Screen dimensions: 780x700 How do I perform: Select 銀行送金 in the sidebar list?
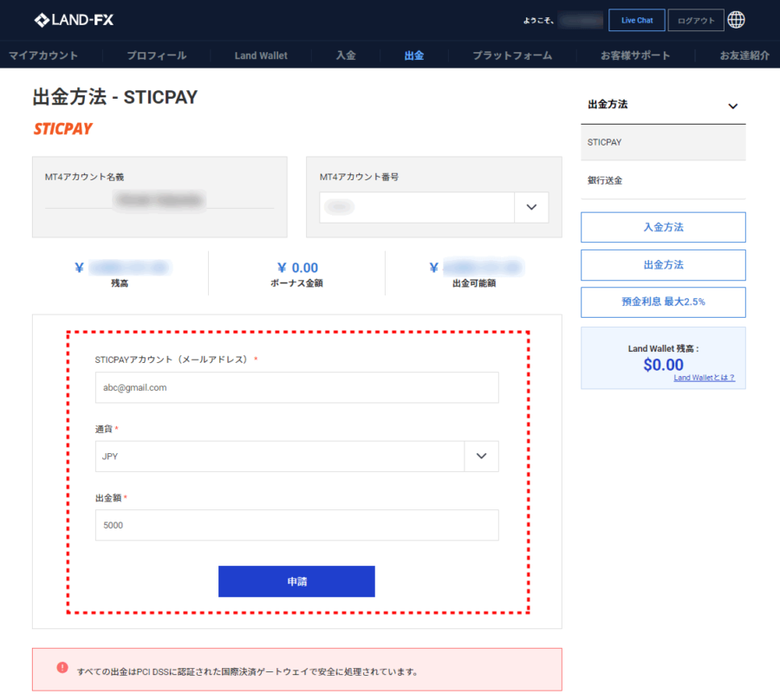[x=663, y=180]
